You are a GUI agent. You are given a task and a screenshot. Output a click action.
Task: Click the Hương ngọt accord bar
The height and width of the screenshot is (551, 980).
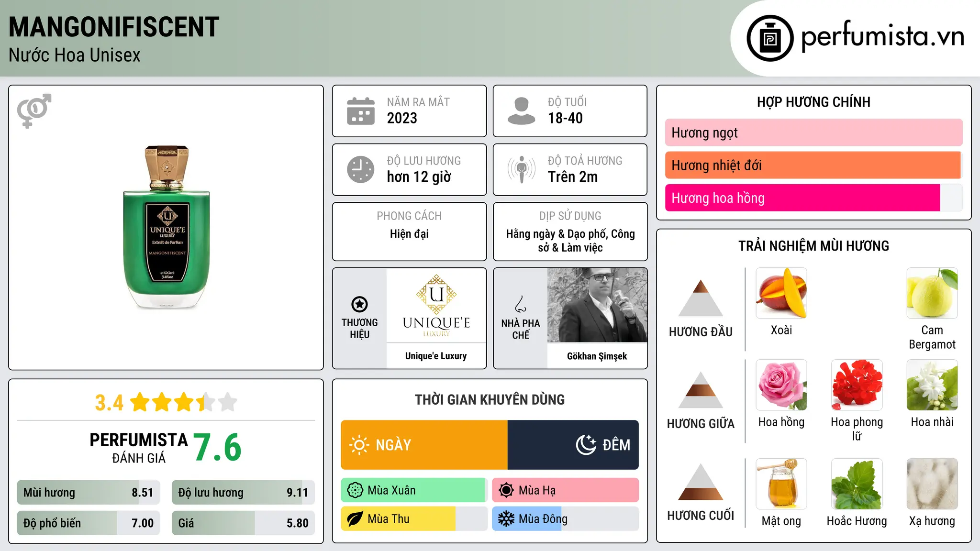click(813, 132)
